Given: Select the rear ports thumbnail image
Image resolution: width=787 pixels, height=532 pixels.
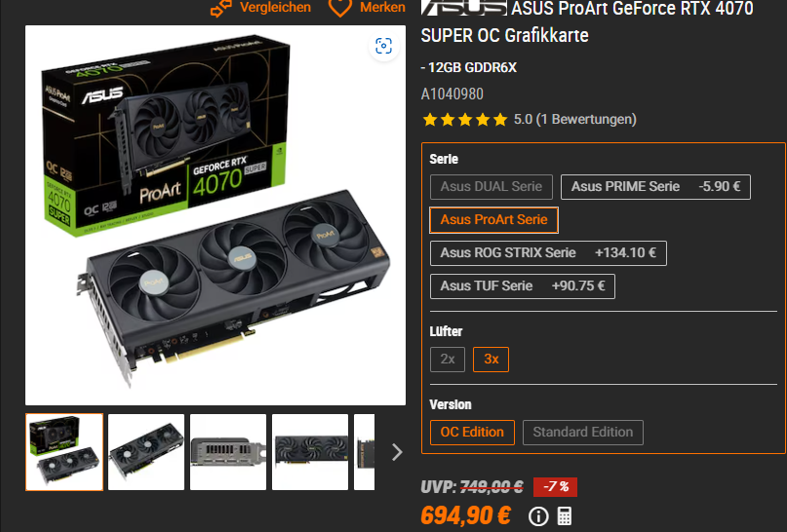Looking at the screenshot, I should (228, 452).
